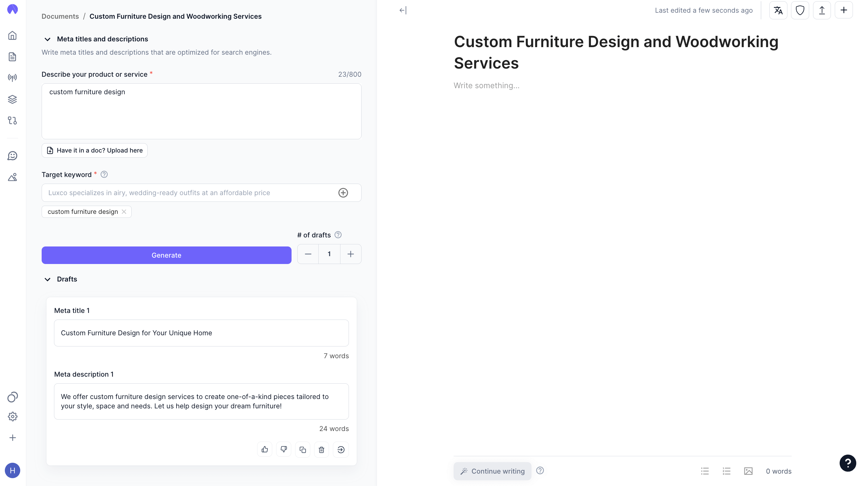Click Have it in a doc? Upload here
Viewport: 868px width, 486px height.
(x=95, y=150)
